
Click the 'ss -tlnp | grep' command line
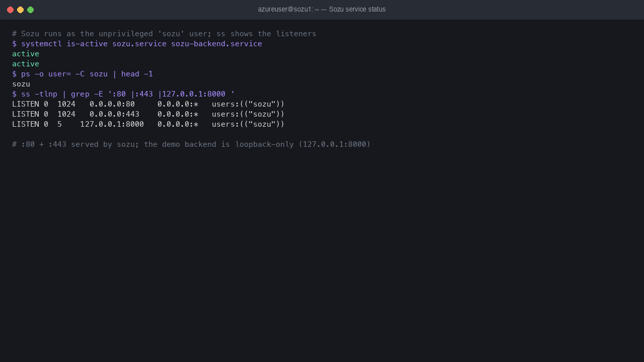tap(123, 94)
